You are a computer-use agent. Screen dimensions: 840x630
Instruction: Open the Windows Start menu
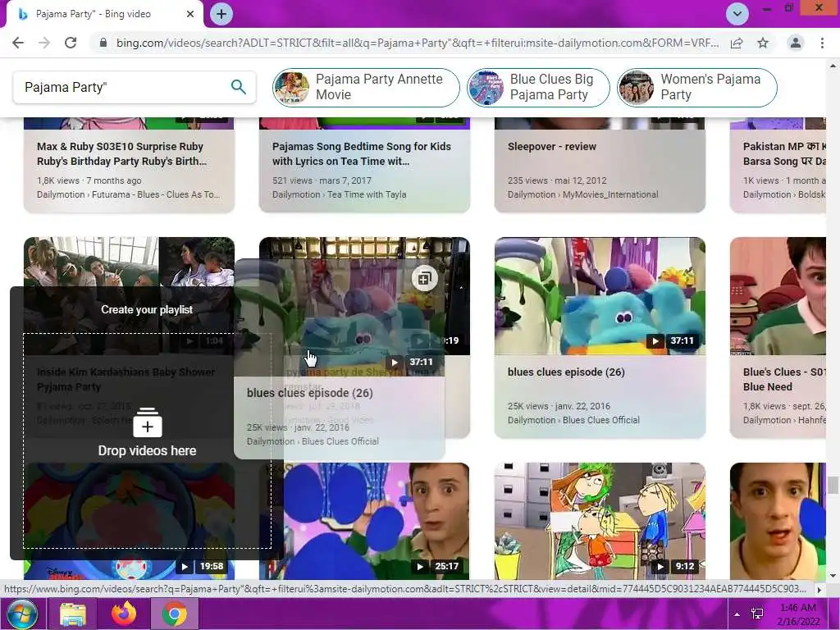coord(21,614)
